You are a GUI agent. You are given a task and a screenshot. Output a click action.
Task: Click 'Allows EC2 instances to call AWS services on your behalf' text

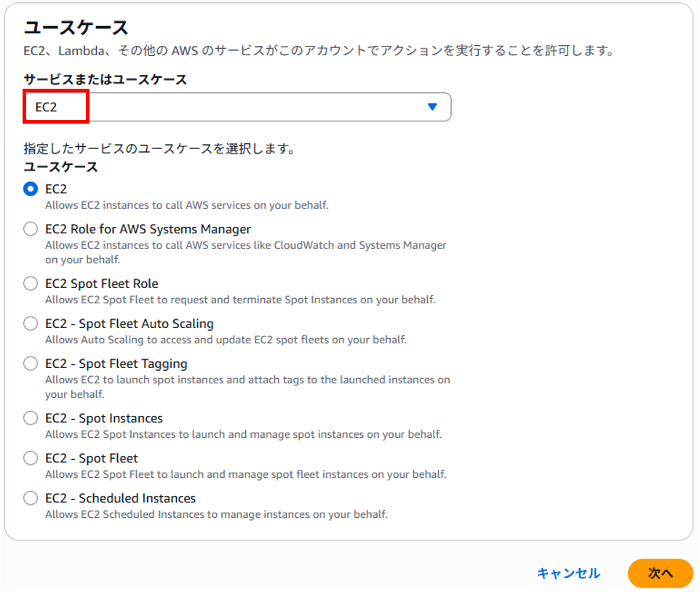186,205
